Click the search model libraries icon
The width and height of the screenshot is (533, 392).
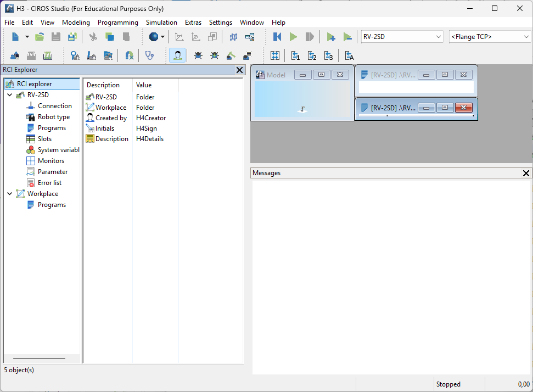250,37
